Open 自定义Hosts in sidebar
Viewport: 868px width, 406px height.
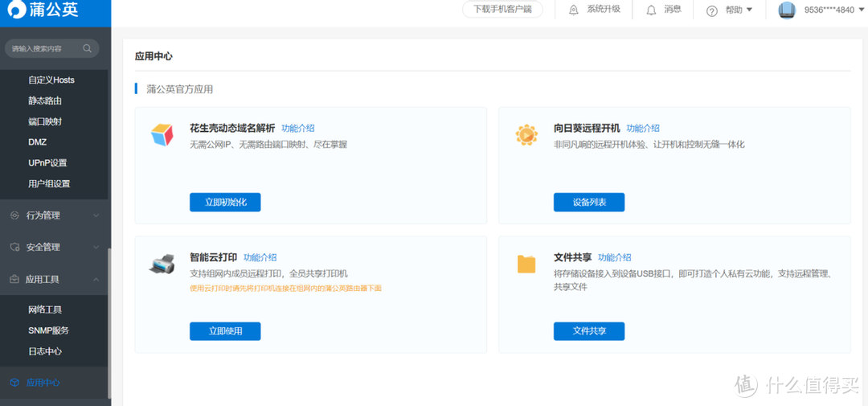51,80
